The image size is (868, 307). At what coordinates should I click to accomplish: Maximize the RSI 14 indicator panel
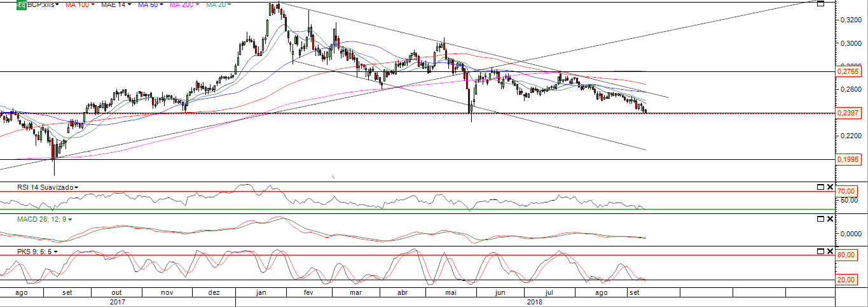coord(820,187)
